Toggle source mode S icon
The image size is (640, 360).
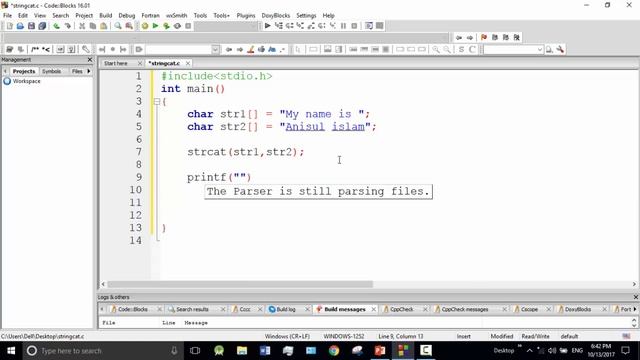click(461, 49)
